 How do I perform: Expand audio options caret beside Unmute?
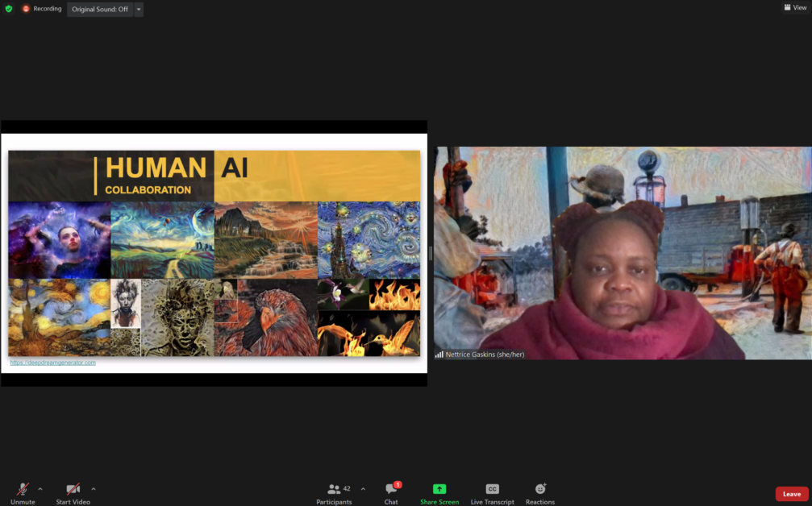coord(40,489)
